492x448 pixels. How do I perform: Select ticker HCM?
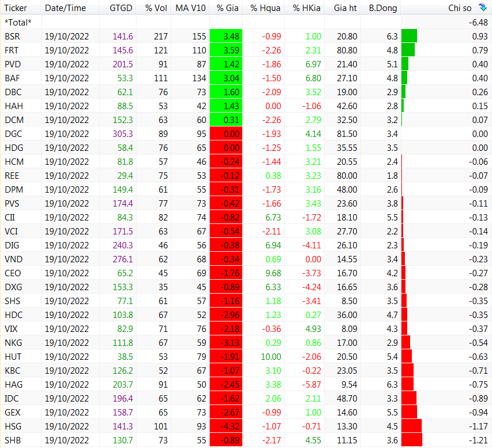coord(14,162)
